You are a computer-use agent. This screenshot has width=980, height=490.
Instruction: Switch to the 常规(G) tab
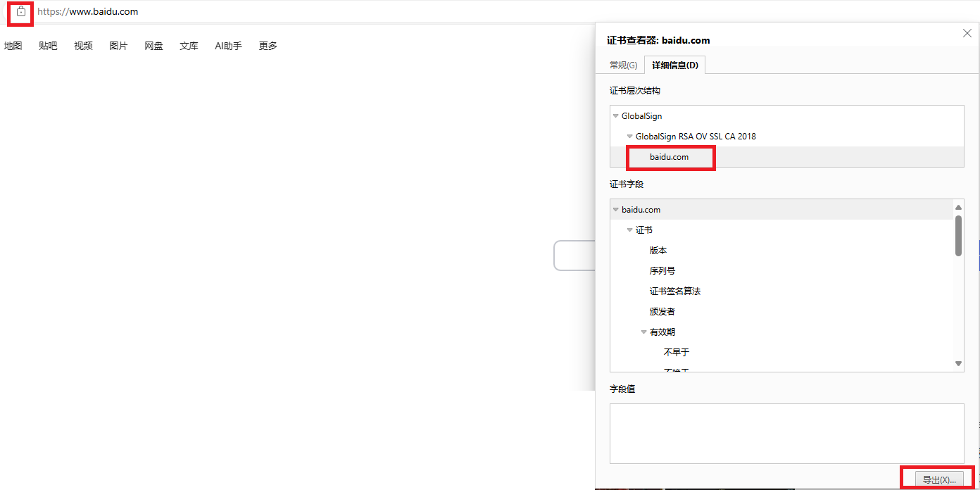(x=623, y=65)
